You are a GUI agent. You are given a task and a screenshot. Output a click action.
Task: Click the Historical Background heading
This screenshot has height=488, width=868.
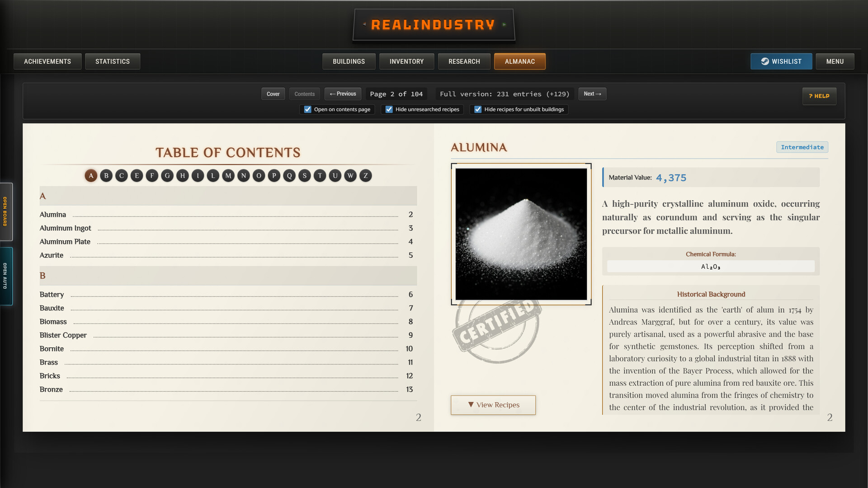point(711,294)
